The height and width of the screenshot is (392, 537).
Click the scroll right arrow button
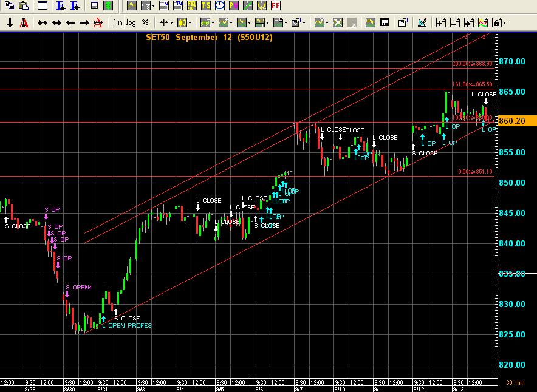tap(84, 23)
